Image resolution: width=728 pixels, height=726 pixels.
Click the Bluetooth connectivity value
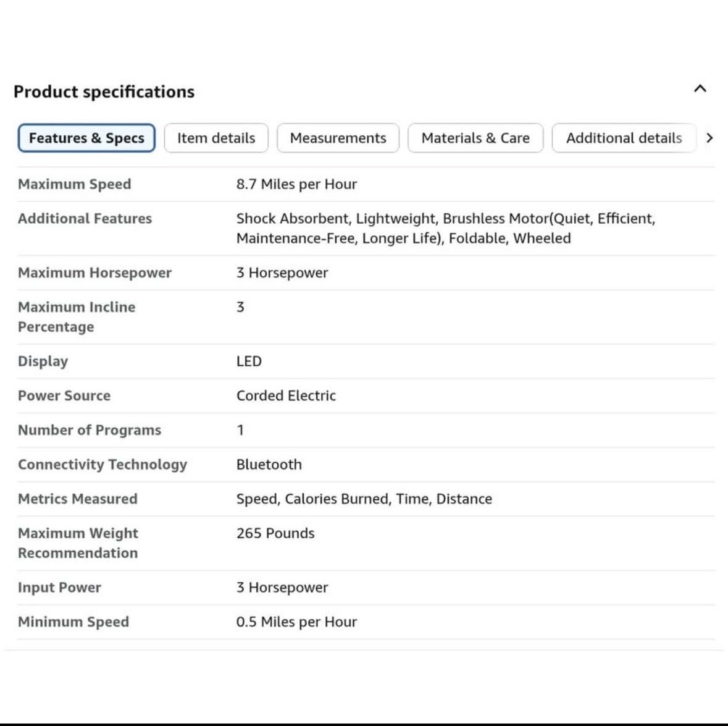point(269,464)
